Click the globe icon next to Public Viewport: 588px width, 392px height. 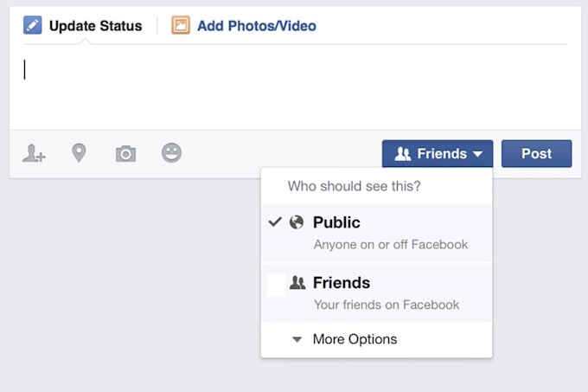pyautogui.click(x=297, y=222)
